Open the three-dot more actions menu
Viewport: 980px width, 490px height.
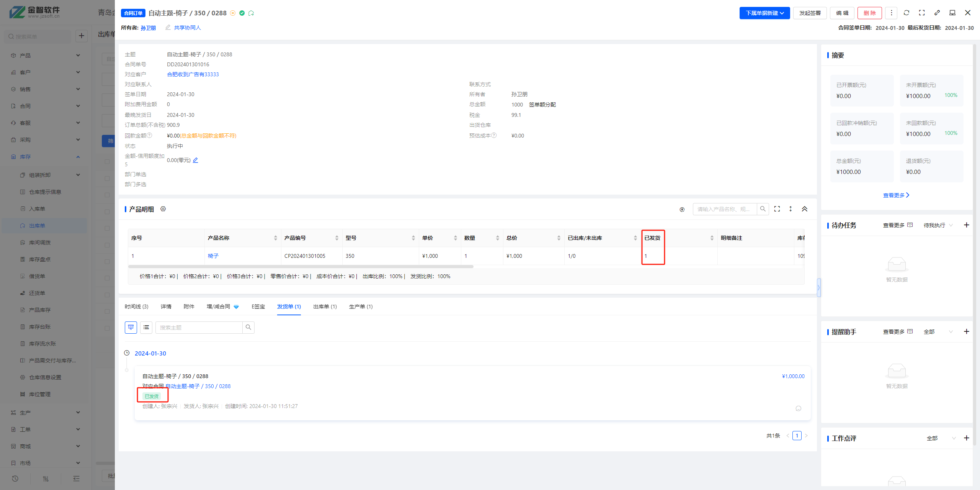point(891,13)
